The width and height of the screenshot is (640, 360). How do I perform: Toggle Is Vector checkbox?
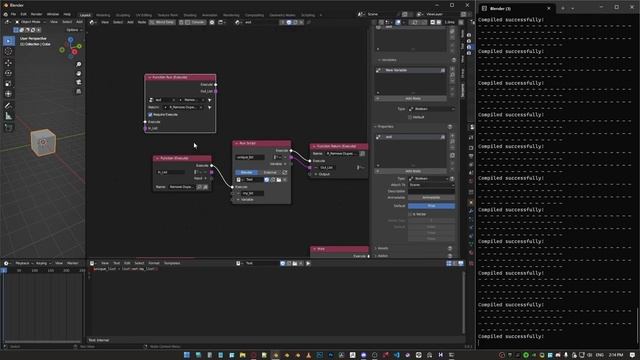tap(410, 214)
